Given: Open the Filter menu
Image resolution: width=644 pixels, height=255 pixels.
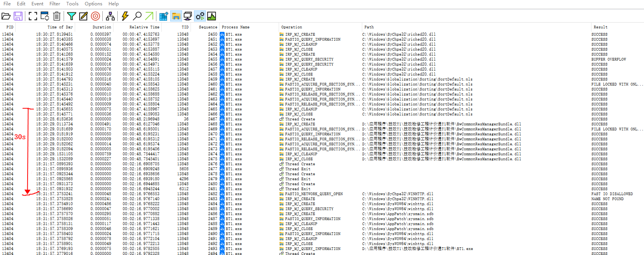Looking at the screenshot, I should click(x=55, y=4).
